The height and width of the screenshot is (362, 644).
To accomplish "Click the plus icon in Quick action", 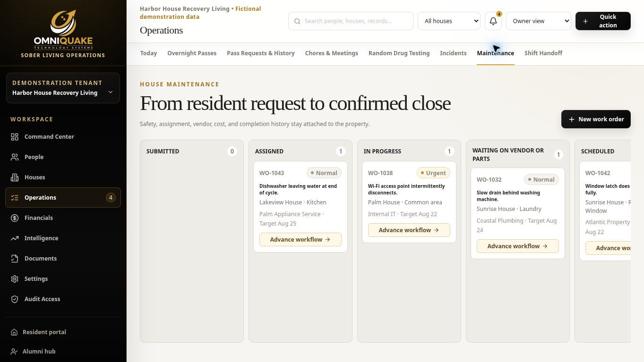I will (585, 21).
